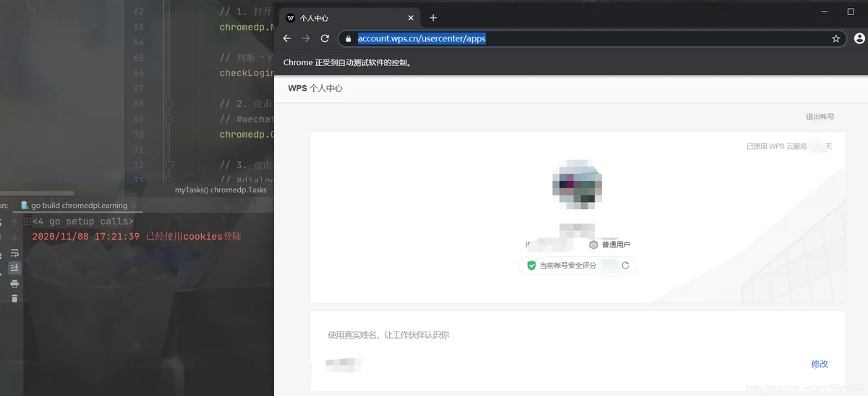Click the 当前帐号安全评分 pill
This screenshot has width=868, height=396.
coord(578,266)
